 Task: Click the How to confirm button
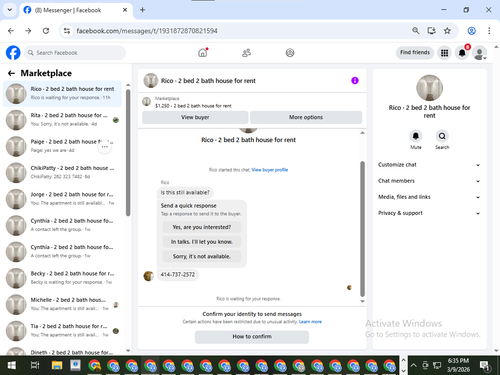click(x=252, y=337)
